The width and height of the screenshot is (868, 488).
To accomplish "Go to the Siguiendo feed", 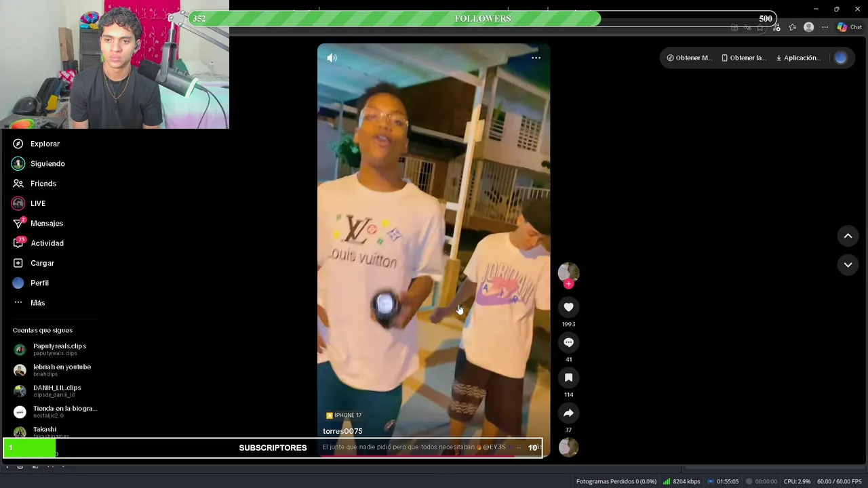I will (39, 163).
